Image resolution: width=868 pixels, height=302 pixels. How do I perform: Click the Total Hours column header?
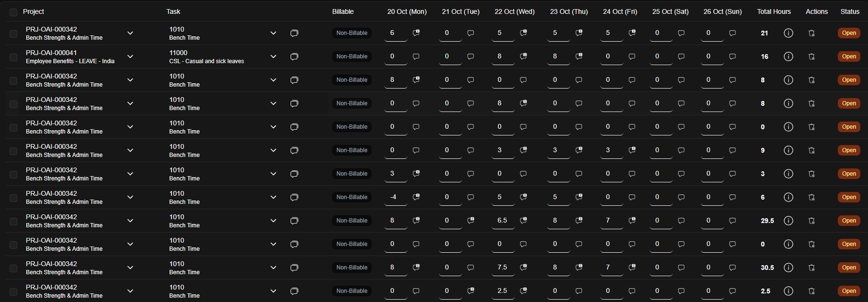774,11
